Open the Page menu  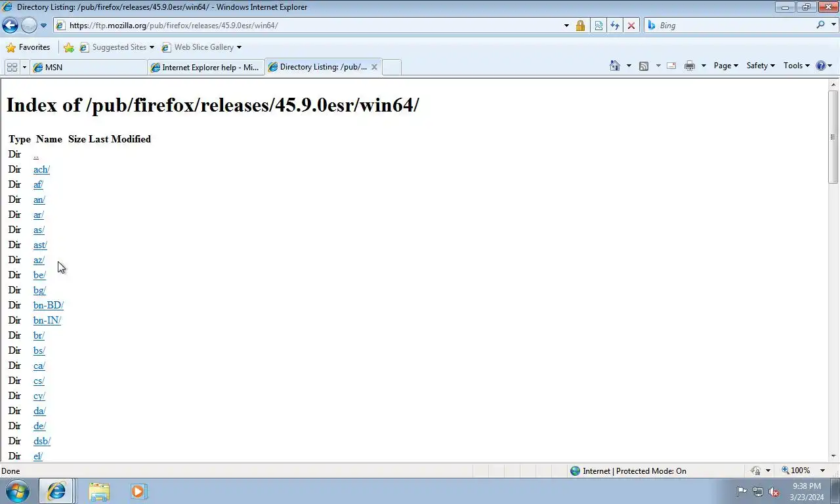(x=726, y=66)
